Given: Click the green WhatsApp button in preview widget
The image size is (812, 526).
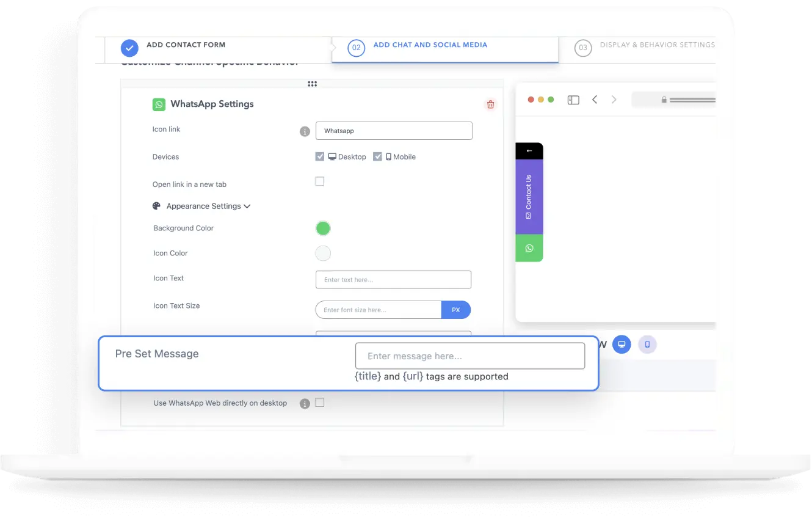Looking at the screenshot, I should 529,248.
